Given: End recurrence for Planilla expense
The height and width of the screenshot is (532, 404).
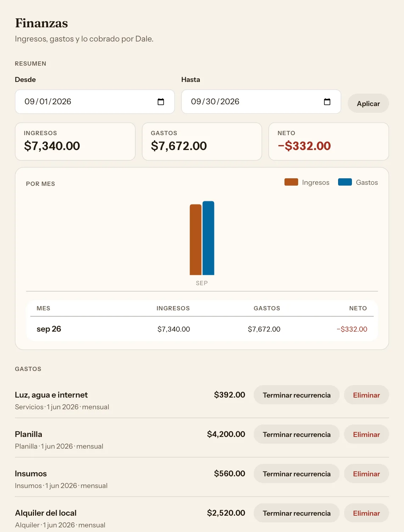Looking at the screenshot, I should tap(297, 434).
